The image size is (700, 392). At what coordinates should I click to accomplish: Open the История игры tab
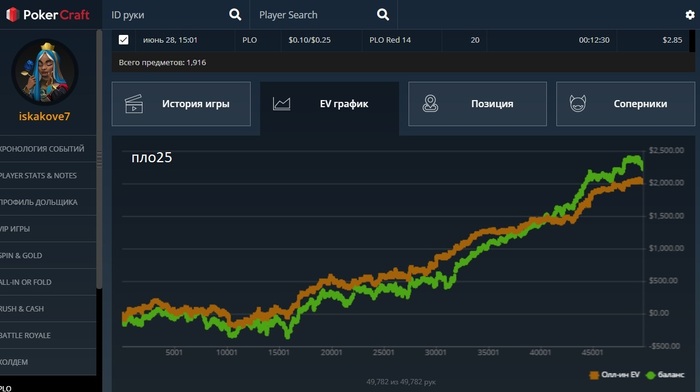[x=181, y=104]
